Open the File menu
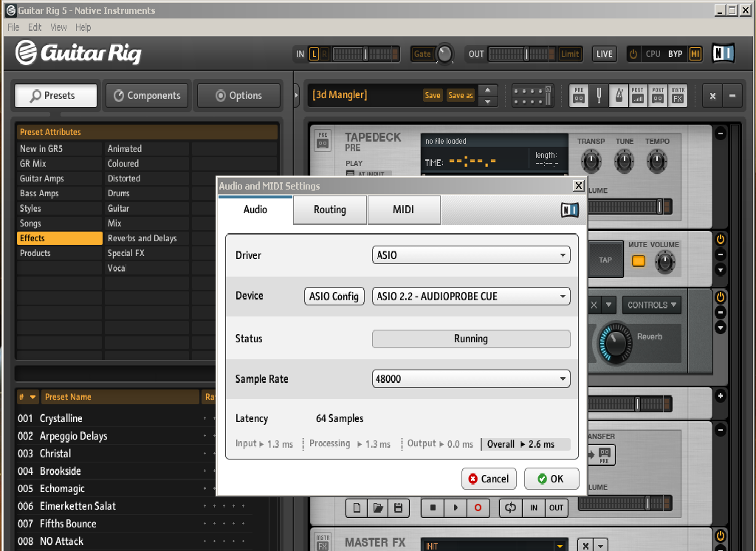This screenshot has height=551, width=756. 13,27
